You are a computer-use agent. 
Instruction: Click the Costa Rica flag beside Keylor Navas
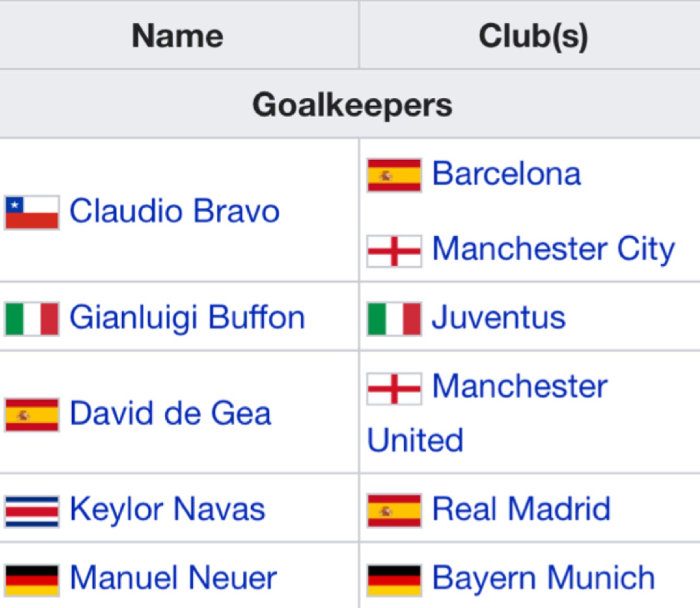[32, 511]
